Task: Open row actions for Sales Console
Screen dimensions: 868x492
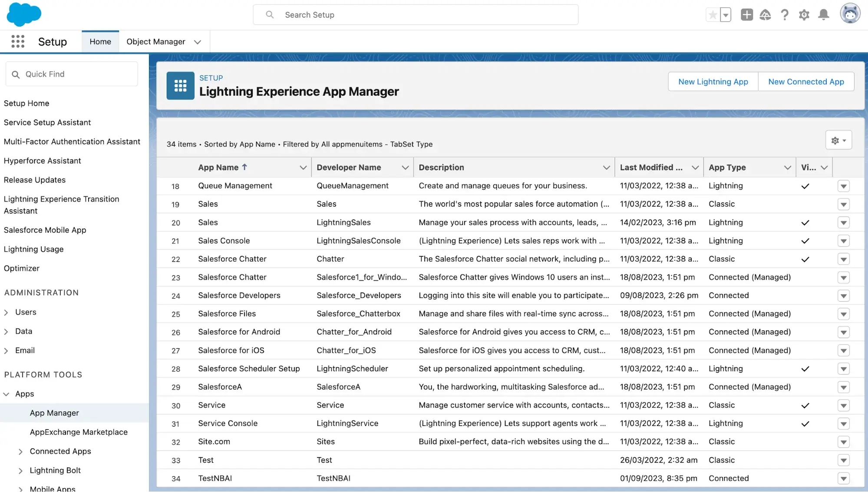Action: (843, 241)
